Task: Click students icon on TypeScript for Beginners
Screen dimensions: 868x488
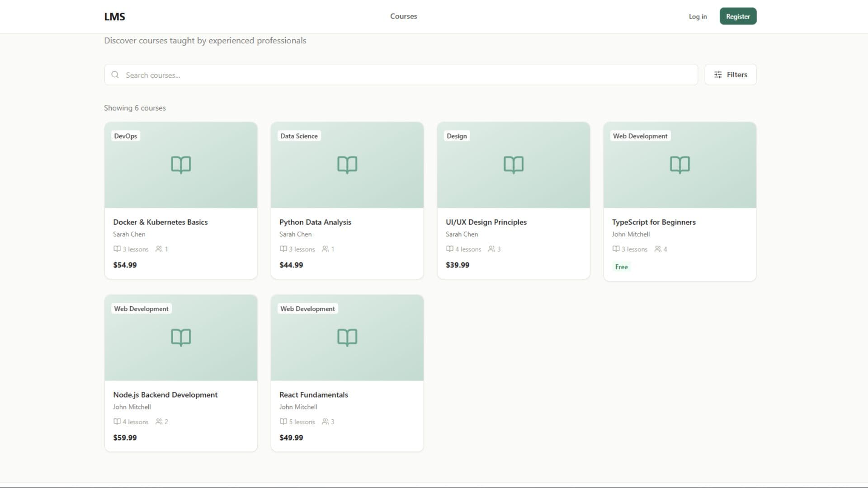Action: pyautogui.click(x=658, y=249)
